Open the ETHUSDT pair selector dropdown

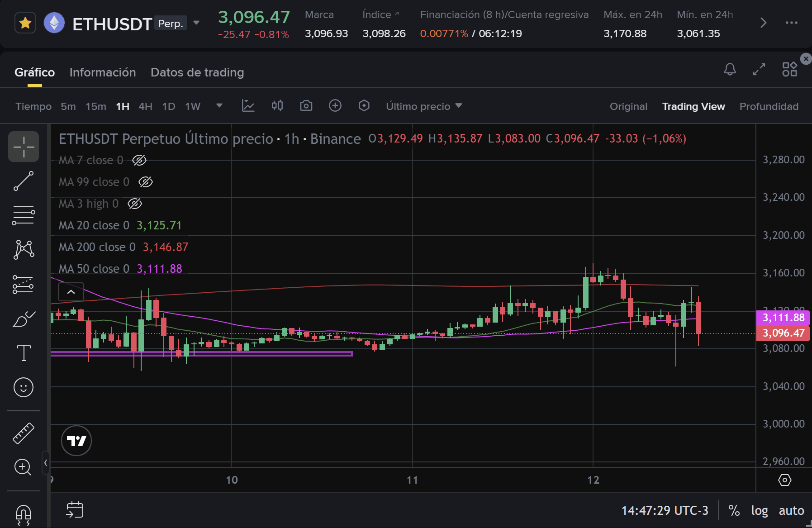(x=196, y=23)
